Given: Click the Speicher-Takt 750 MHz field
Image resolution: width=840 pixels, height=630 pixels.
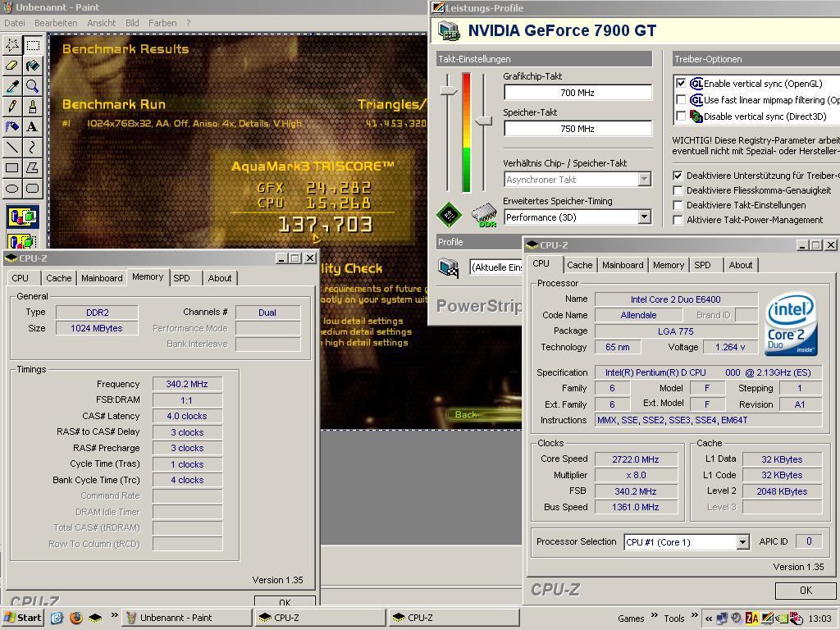Looking at the screenshot, I should [577, 129].
